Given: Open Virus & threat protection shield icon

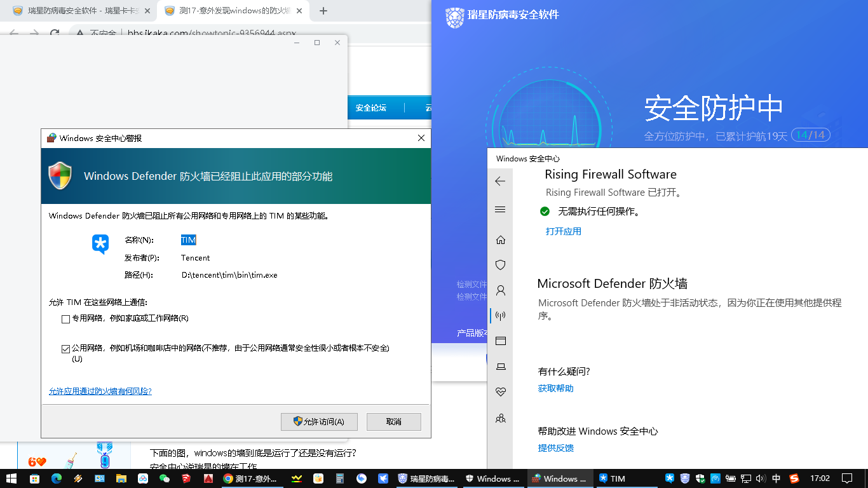Looking at the screenshot, I should (501, 265).
